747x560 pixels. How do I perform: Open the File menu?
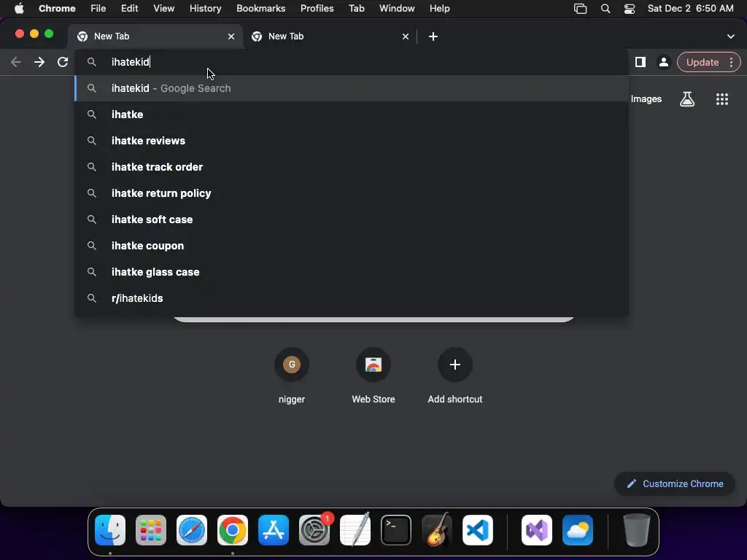(98, 9)
